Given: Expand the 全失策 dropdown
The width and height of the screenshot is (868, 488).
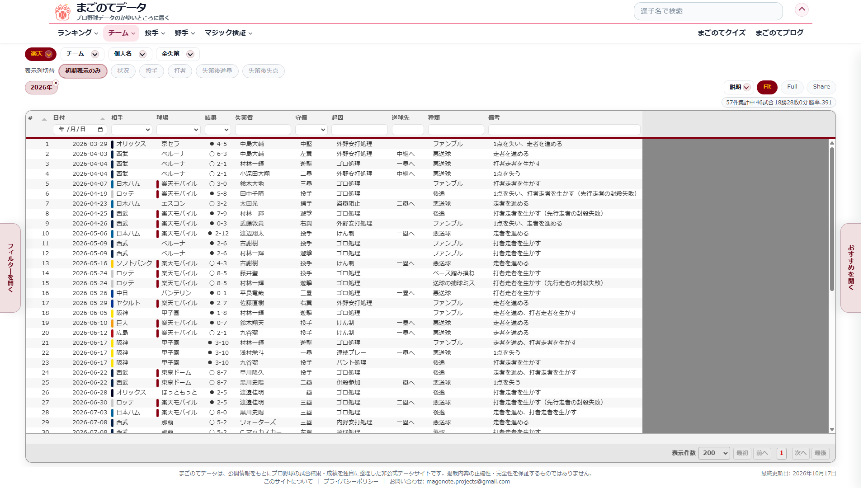Looking at the screenshot, I should [178, 54].
